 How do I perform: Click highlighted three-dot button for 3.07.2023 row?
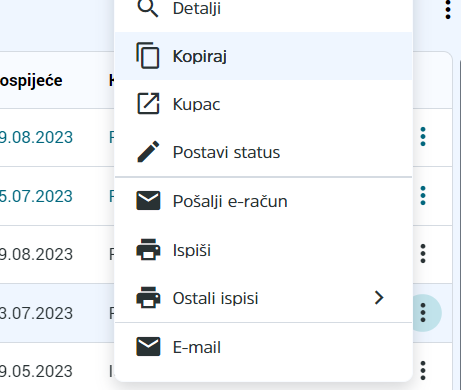point(423,313)
